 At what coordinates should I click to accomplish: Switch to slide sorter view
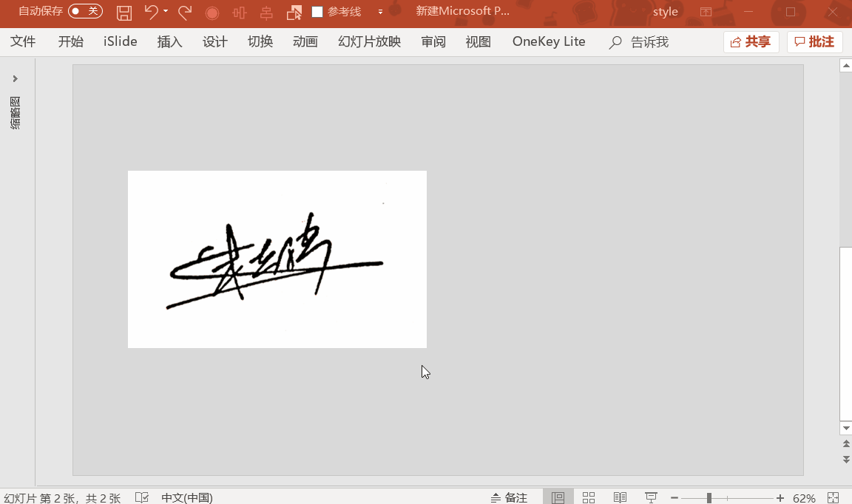click(x=589, y=497)
